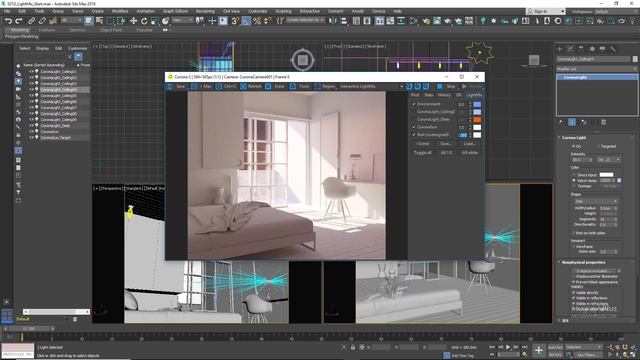Open the intensity units dropdown

click(x=609, y=160)
